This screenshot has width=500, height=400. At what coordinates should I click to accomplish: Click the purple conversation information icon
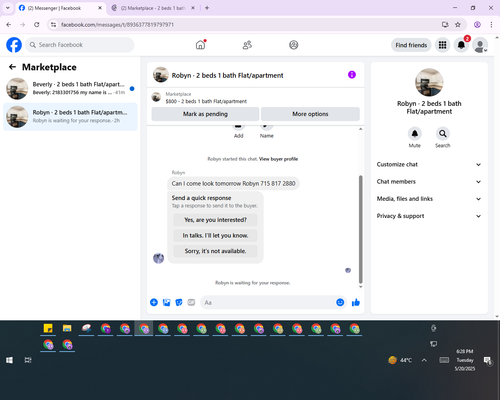(x=352, y=75)
